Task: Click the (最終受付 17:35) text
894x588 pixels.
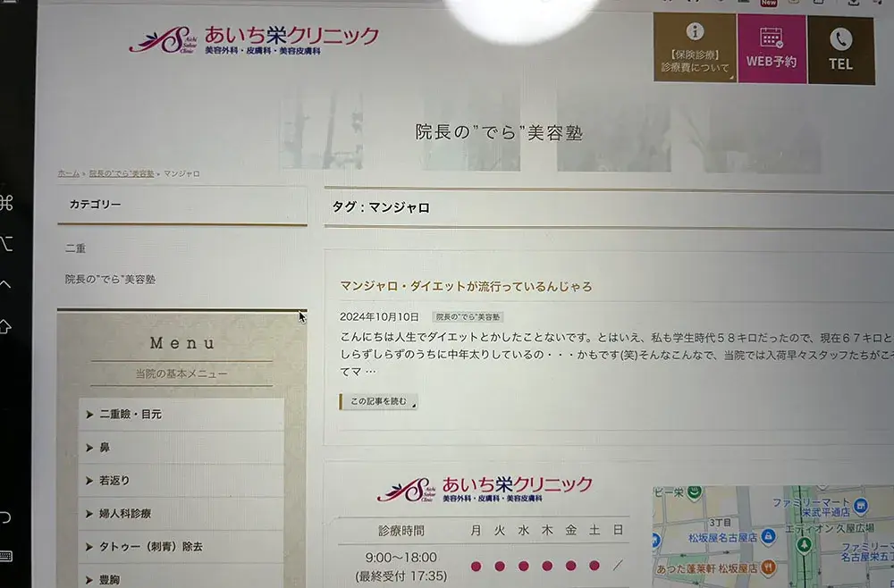Action: [401, 576]
